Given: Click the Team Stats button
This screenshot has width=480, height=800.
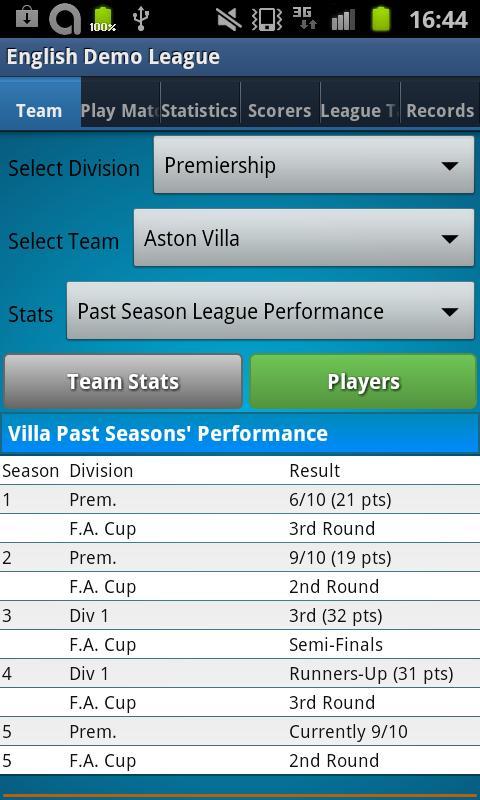Looking at the screenshot, I should point(123,382).
